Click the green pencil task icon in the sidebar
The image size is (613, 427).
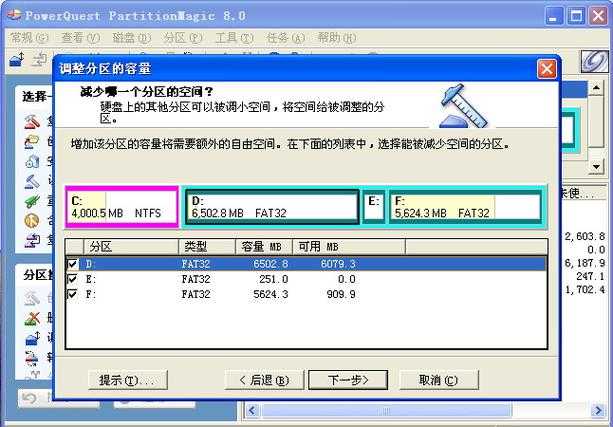(x=32, y=201)
